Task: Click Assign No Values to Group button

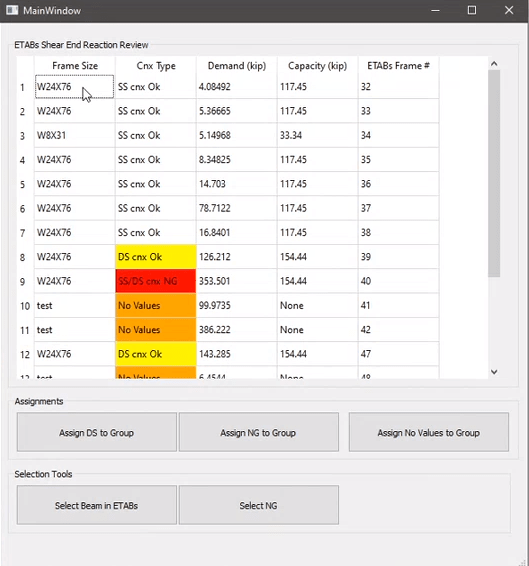Action: pyautogui.click(x=429, y=432)
